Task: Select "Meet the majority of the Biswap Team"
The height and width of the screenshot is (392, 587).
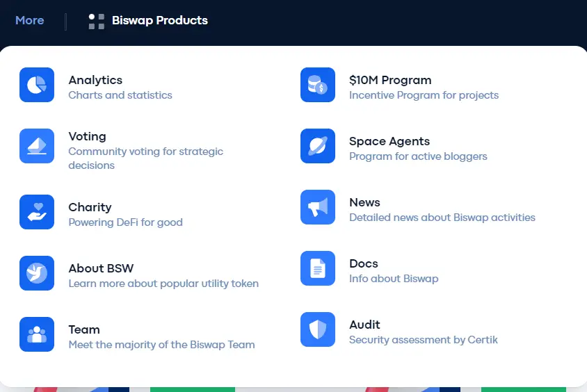Action: pyautogui.click(x=162, y=345)
